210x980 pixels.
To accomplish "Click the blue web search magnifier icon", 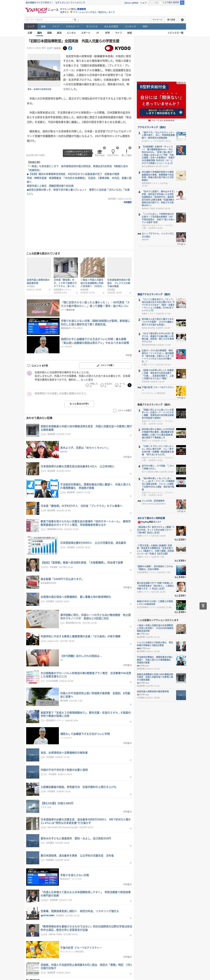I will (x=182, y=3).
